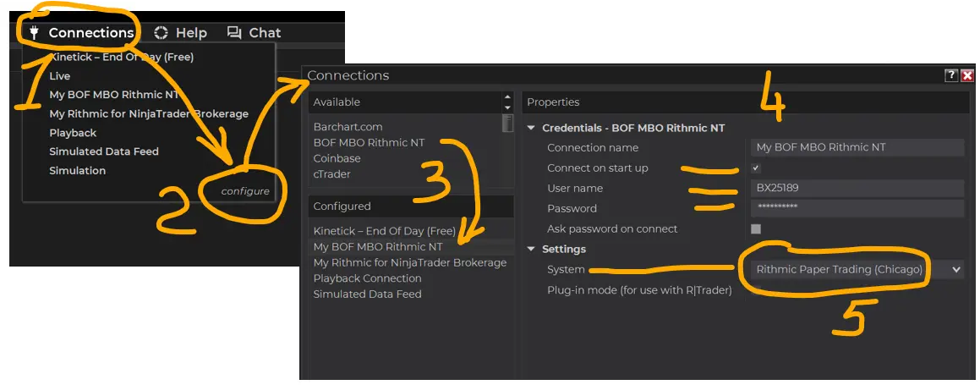Click the Chat speech bubble icon
Screen dimensions: 980x385
pos(234,33)
